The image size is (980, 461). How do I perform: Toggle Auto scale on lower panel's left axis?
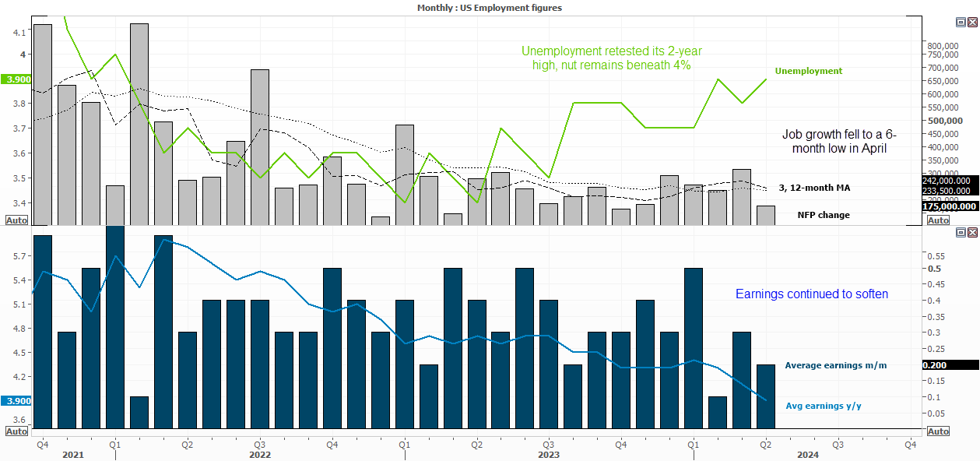[16, 431]
